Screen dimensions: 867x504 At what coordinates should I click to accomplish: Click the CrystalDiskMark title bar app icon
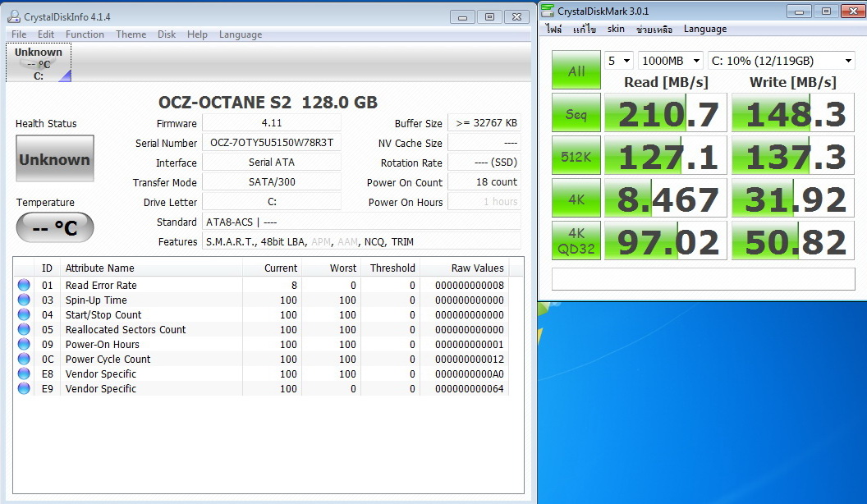tap(548, 11)
